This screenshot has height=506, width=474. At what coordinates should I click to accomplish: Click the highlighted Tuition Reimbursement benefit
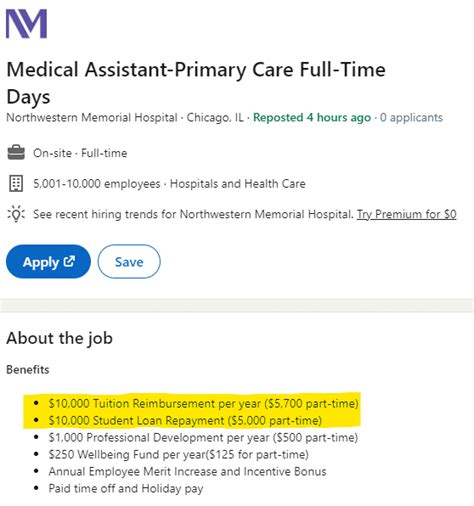(203, 403)
